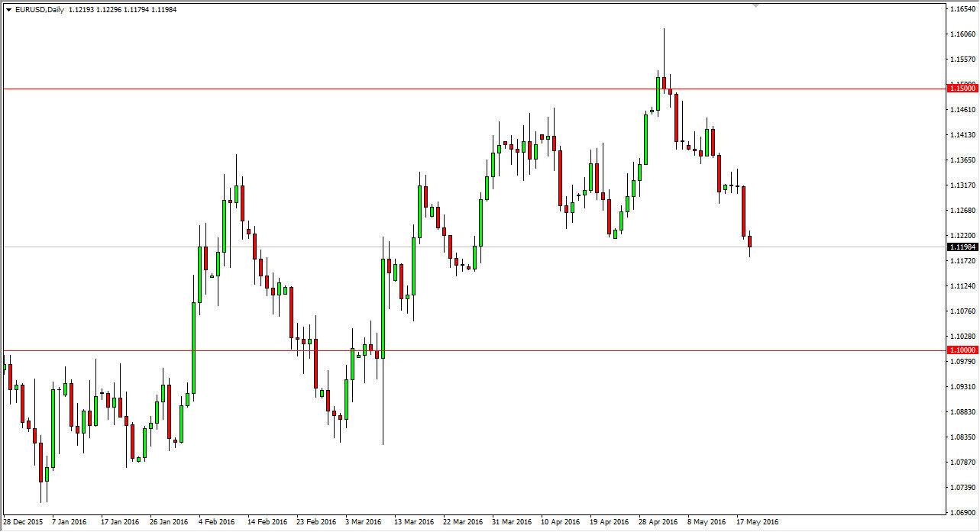Click the black current price tag 1.11984
This screenshot has height=532, width=980.
tap(962, 247)
